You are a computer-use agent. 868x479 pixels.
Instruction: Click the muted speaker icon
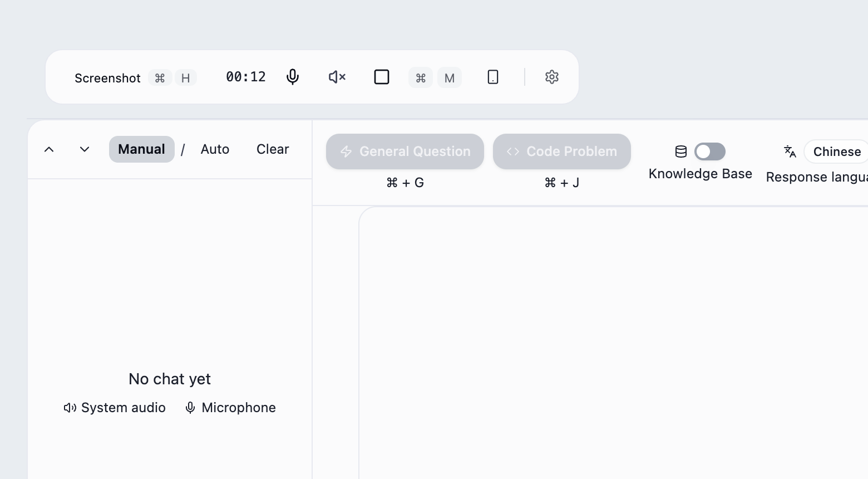337,77
